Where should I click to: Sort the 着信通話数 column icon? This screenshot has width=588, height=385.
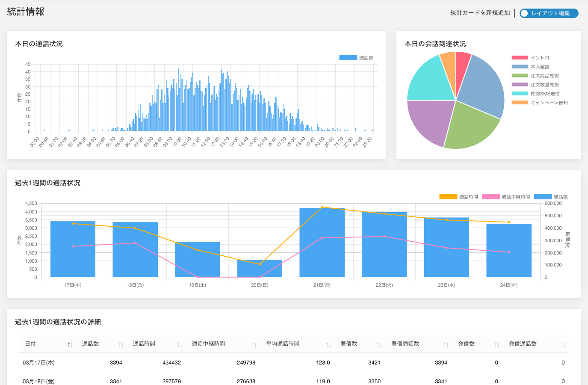click(x=446, y=345)
